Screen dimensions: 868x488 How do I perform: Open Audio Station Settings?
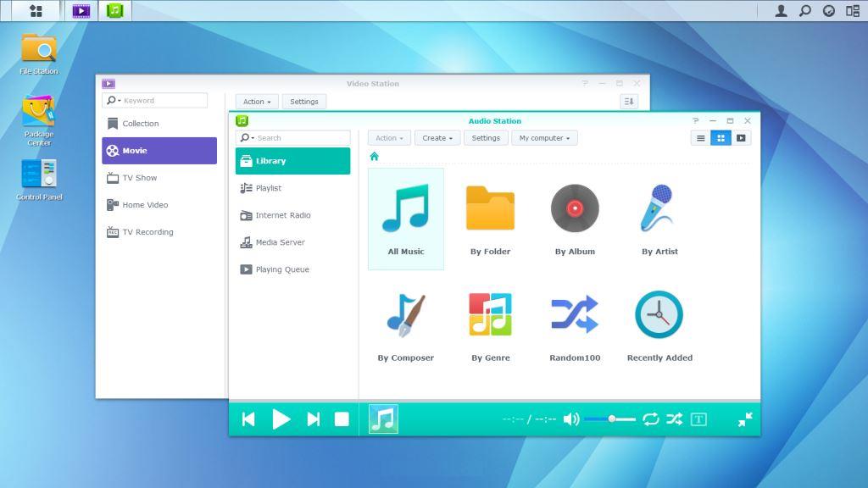point(486,137)
